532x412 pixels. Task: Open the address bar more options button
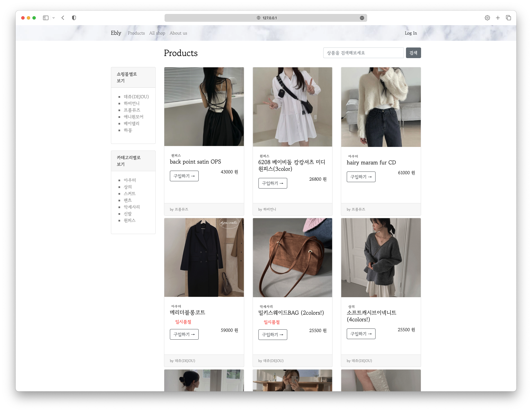pos(362,18)
